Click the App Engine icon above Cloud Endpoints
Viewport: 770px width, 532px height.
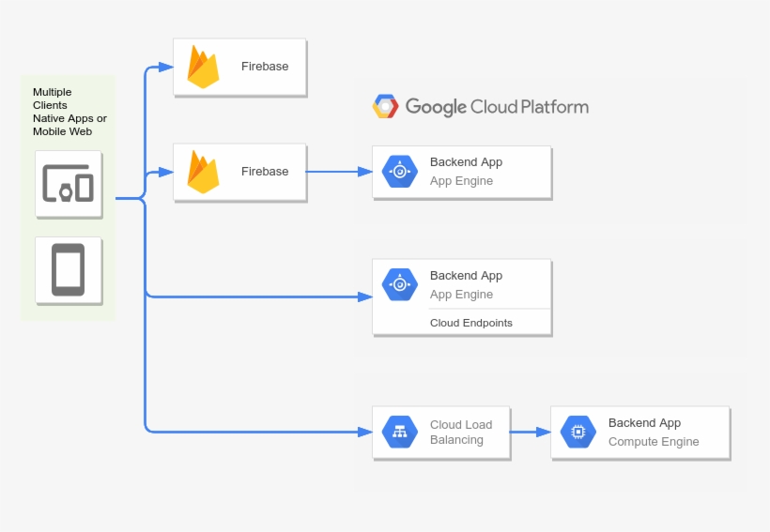tap(400, 283)
